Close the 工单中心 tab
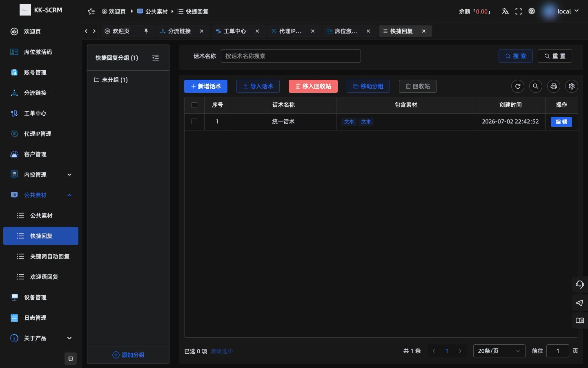 pos(257,31)
